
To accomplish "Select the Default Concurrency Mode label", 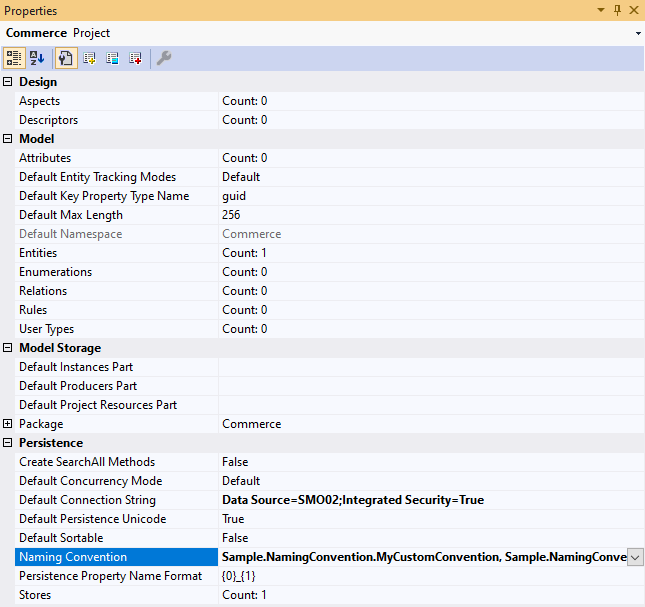I will 90,481.
